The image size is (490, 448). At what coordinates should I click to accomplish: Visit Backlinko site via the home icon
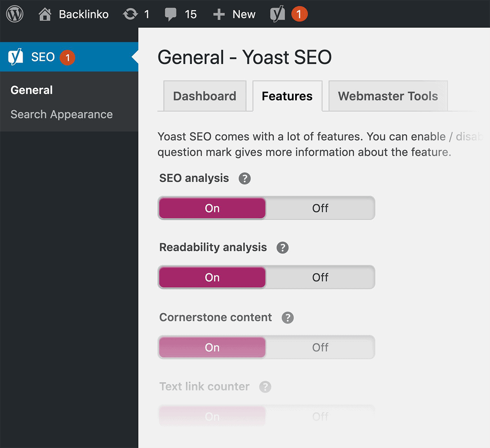(x=45, y=14)
